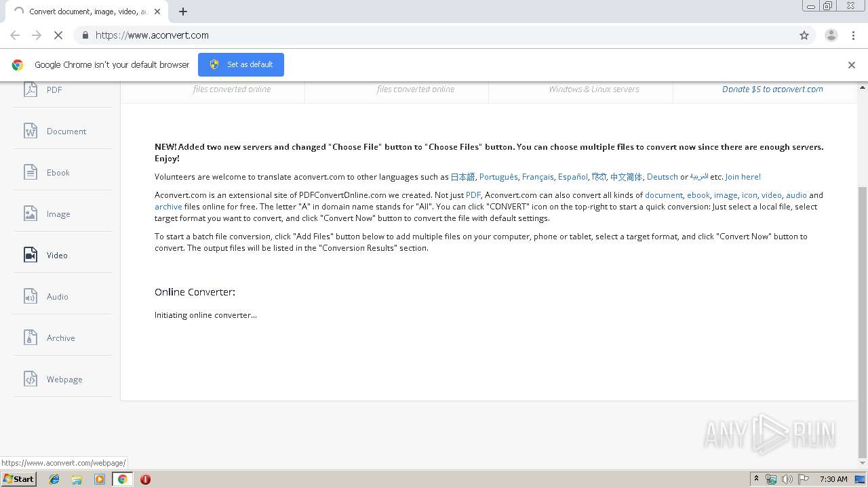Open the red security taskbar icon
868x488 pixels.
click(145, 479)
